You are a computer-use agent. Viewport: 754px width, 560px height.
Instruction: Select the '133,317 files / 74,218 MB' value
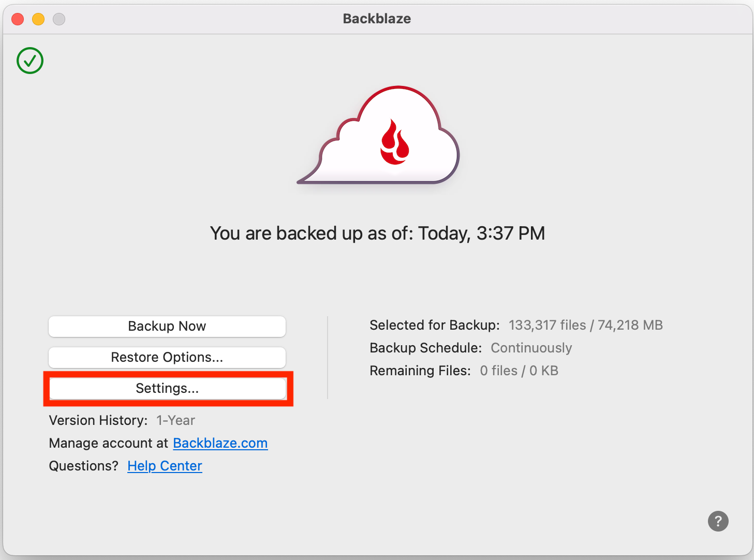pos(586,325)
